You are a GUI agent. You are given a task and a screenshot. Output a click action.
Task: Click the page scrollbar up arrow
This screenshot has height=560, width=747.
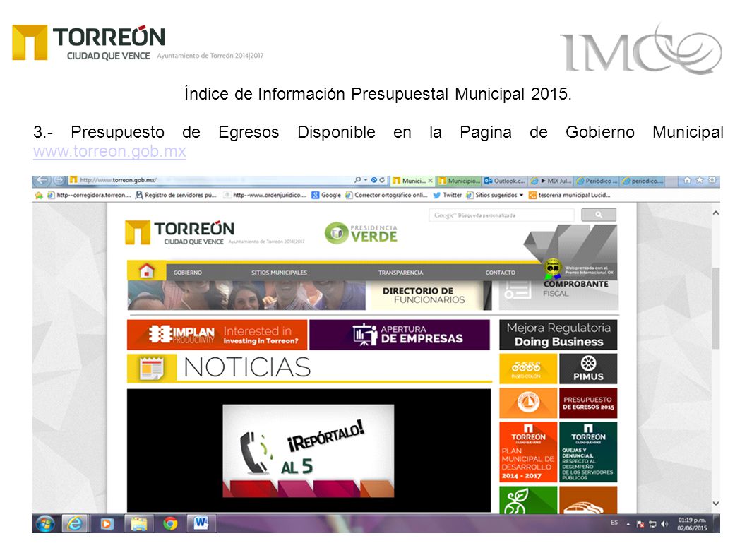pyautogui.click(x=715, y=213)
